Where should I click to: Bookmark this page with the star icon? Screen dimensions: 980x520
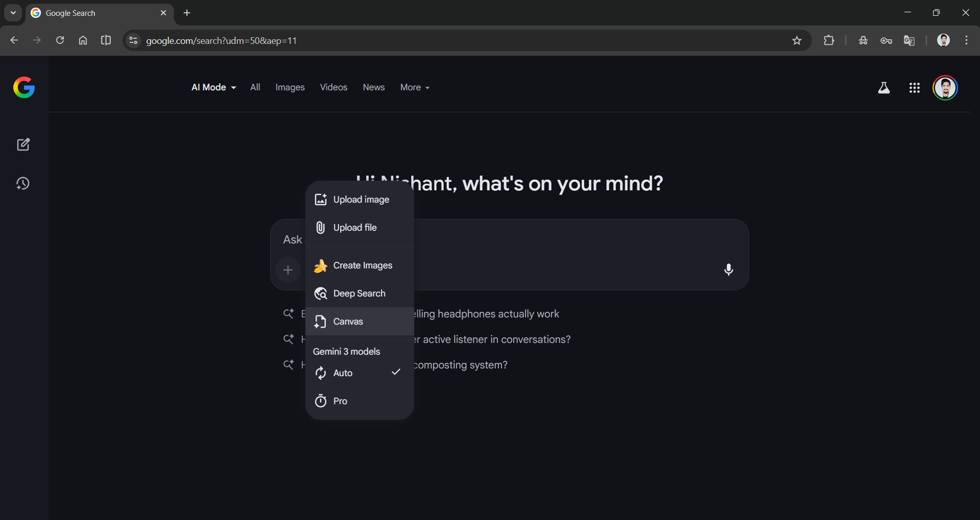point(797,40)
